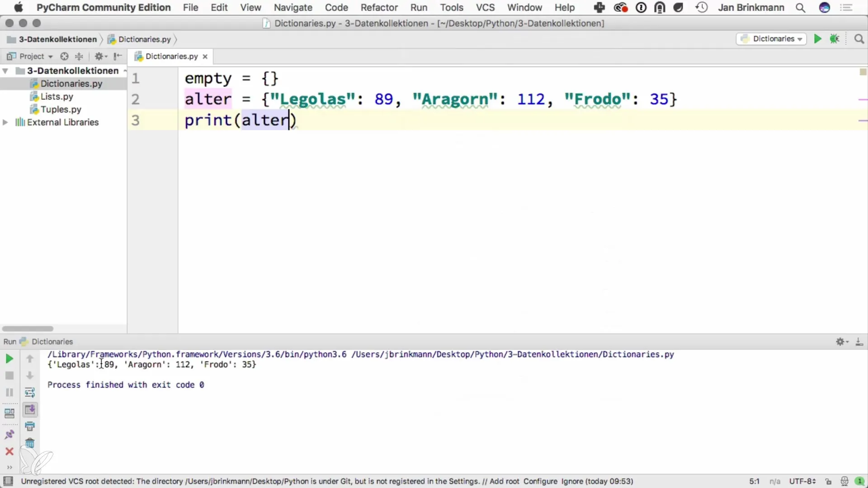868x488 pixels.
Task: Open Search Everywhere magnifier in toolbar
Action: (859, 39)
